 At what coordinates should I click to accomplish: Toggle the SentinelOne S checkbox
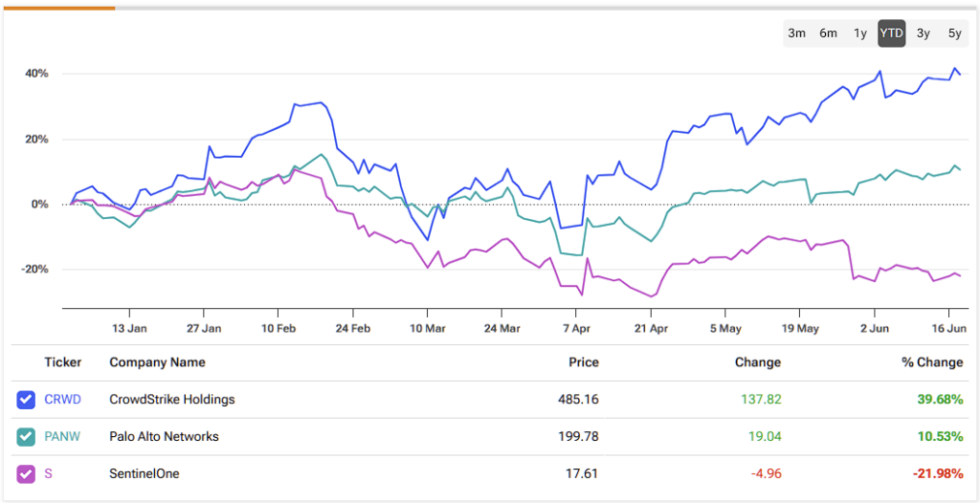(26, 474)
